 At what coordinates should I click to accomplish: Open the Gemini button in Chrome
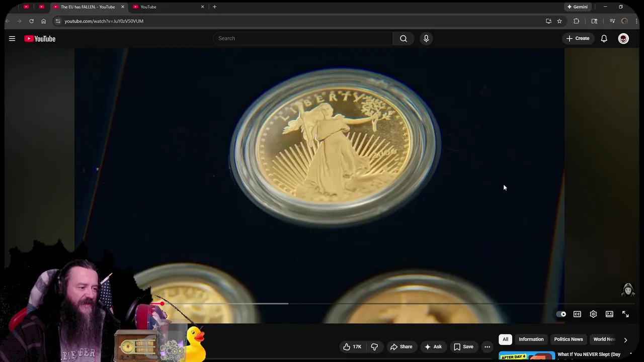tap(577, 7)
